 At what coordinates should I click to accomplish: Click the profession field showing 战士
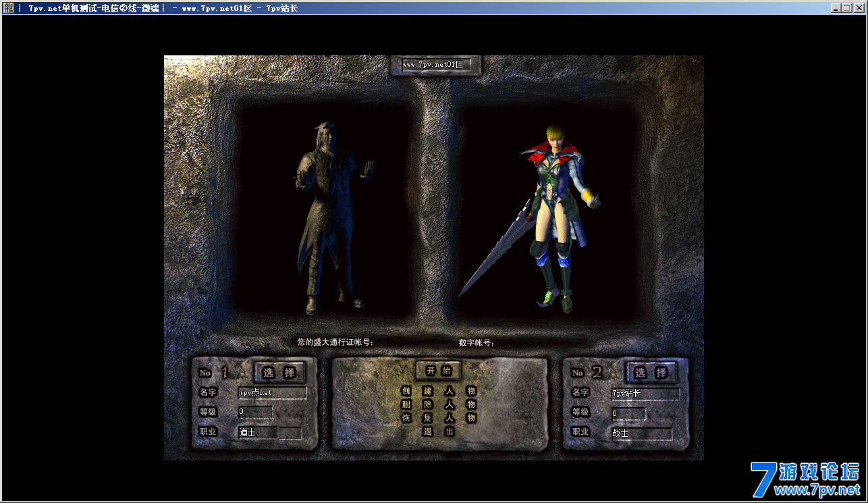click(641, 433)
